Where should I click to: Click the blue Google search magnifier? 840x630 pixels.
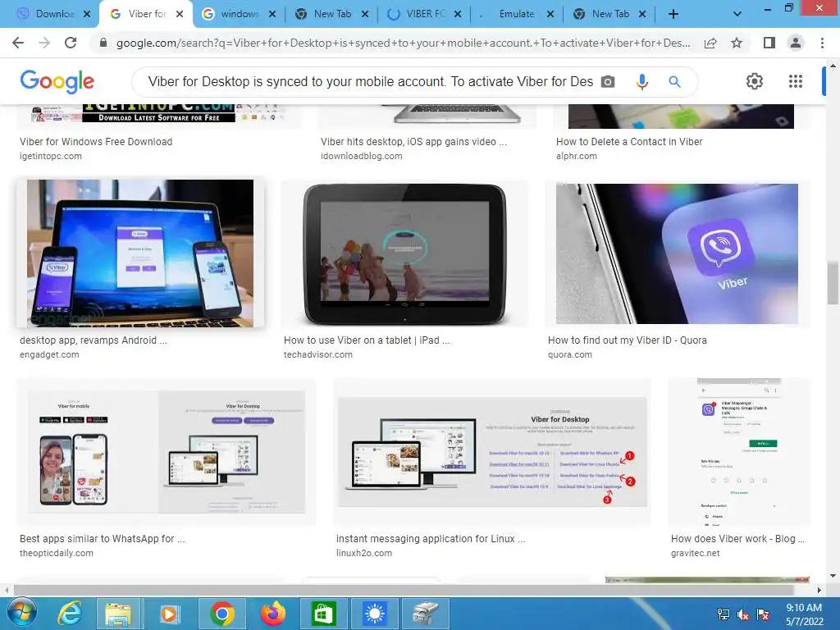[x=674, y=81]
